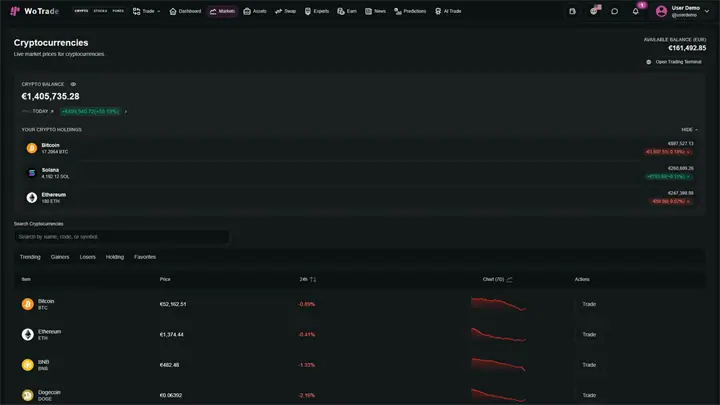
Task: Click the Bitcoin holding icon
Action: (x=32, y=148)
